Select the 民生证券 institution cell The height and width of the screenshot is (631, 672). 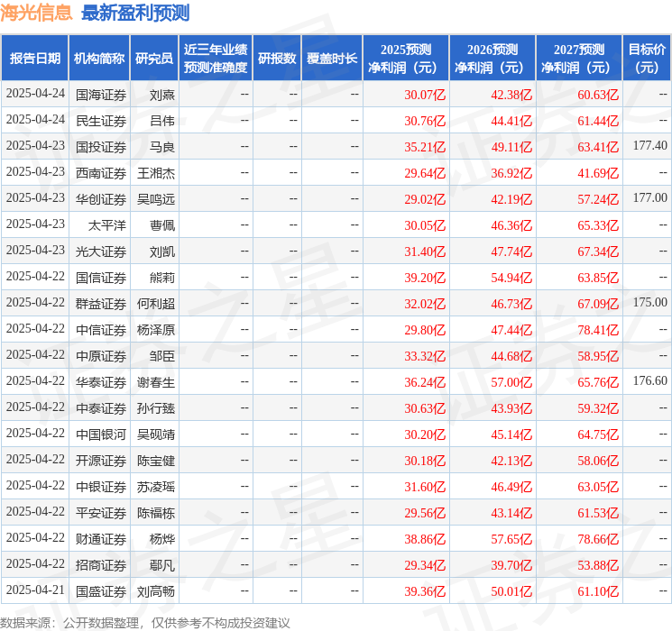pos(101,121)
